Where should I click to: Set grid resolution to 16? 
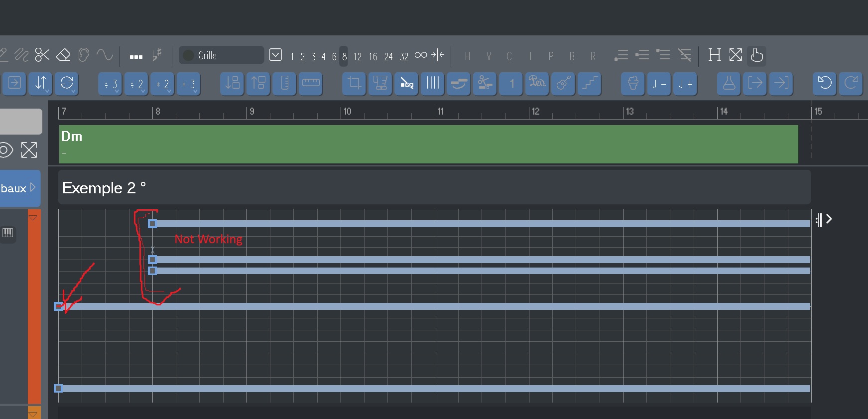tap(373, 56)
